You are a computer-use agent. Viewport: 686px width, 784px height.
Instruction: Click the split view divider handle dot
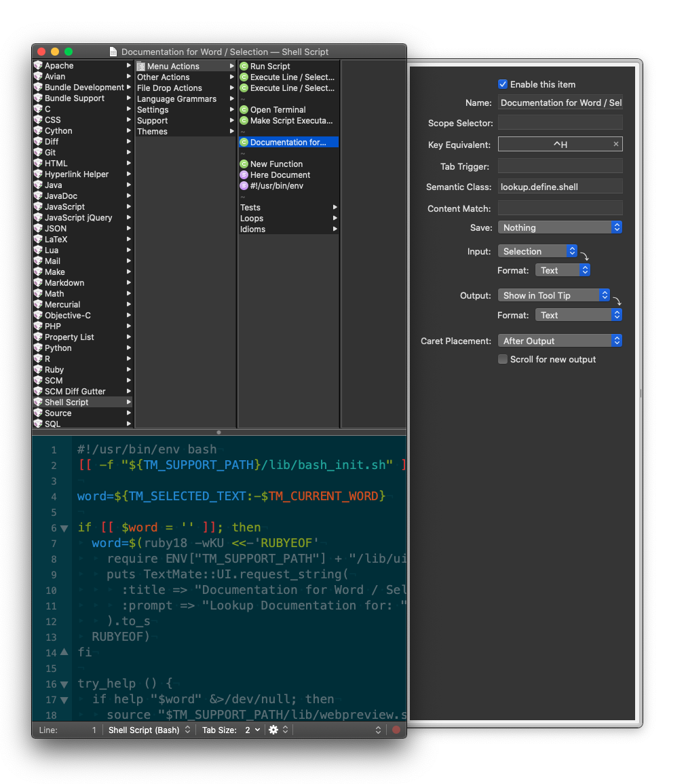click(x=219, y=432)
